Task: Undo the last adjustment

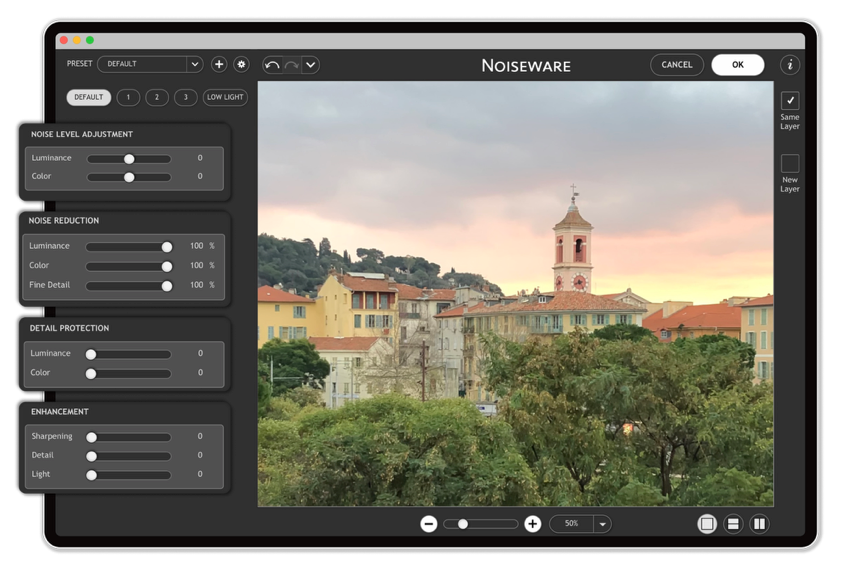Action: pyautogui.click(x=272, y=65)
